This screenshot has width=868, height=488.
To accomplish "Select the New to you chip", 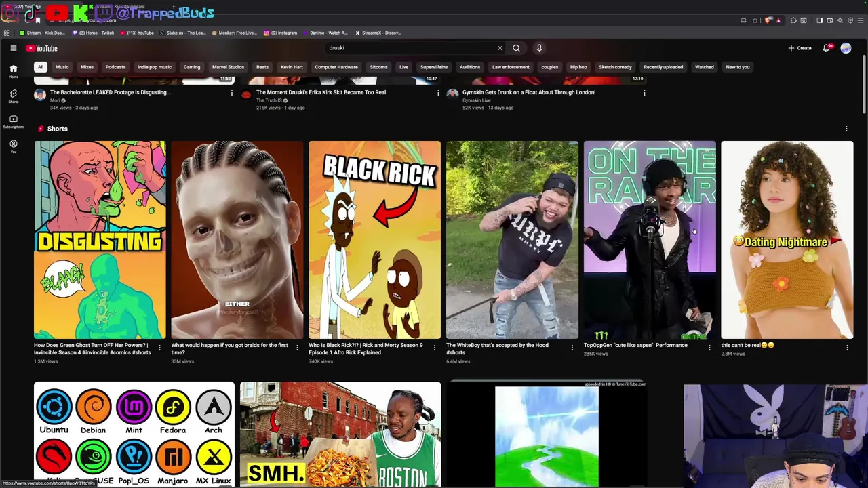I will point(738,67).
